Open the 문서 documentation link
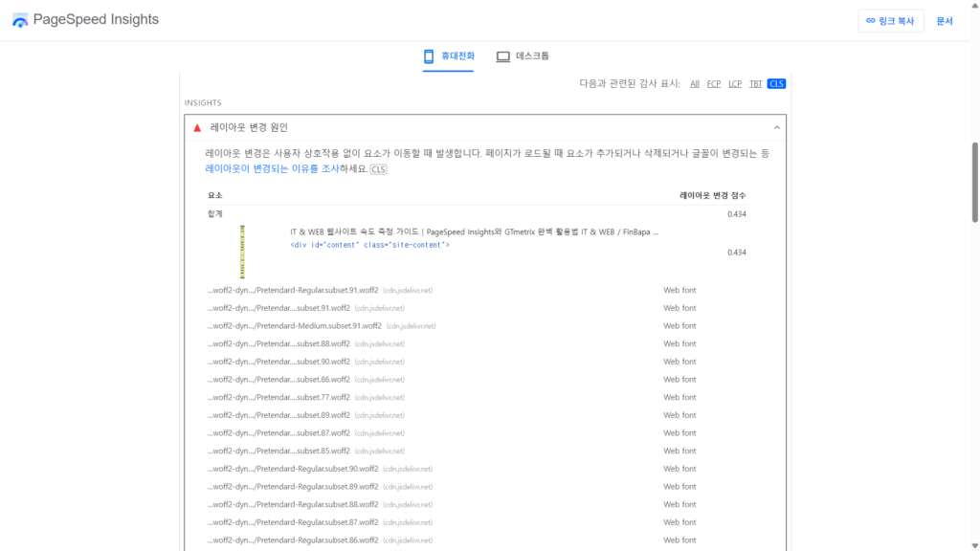This screenshot has width=980, height=551. [945, 20]
